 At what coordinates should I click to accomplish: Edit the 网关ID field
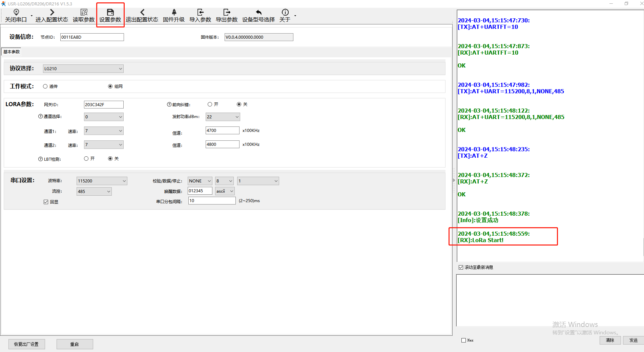104,104
